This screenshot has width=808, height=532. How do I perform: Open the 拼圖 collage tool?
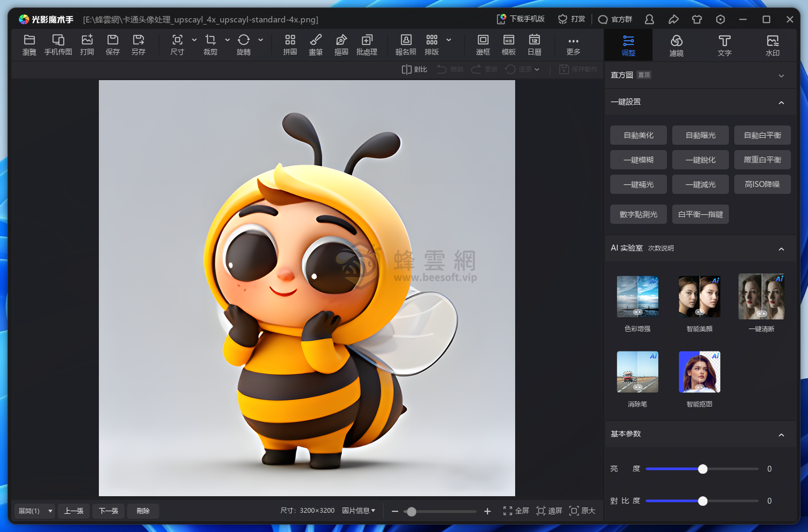click(x=290, y=45)
